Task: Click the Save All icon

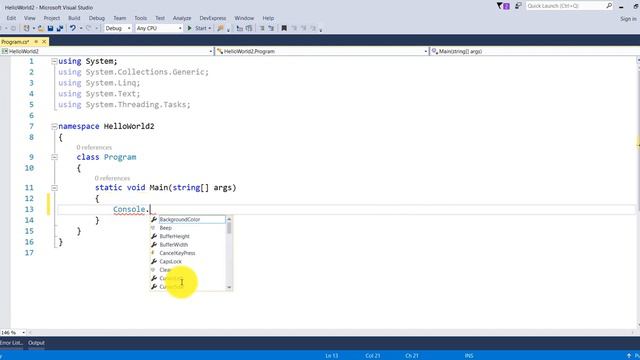Action: pos(60,28)
